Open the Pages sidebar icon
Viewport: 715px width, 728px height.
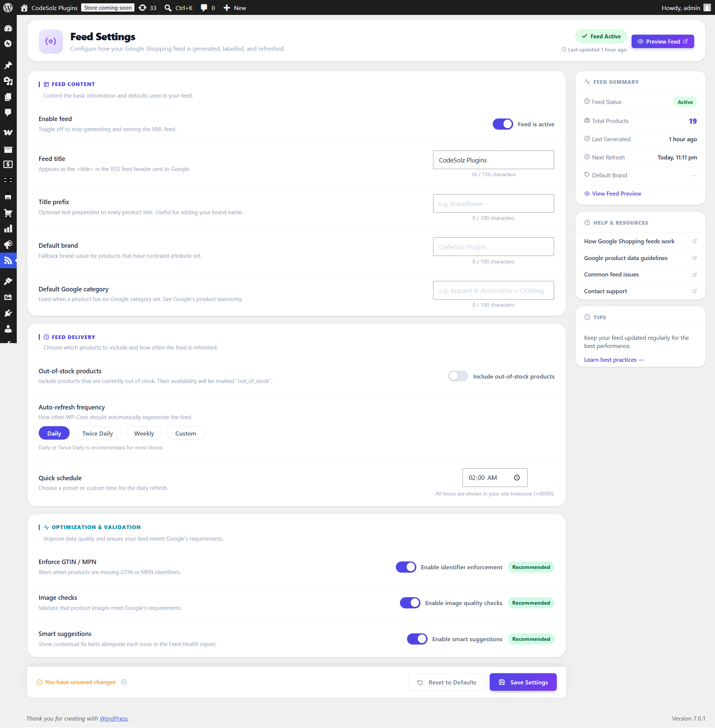8,97
